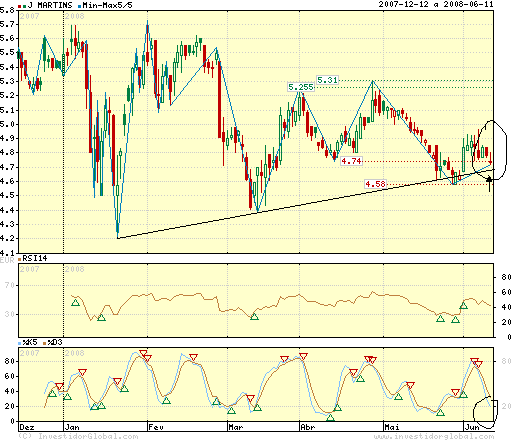Image resolution: width=512 pixels, height=440 pixels.
Task: Click the 5.0 value on the price axis
Action: point(7,124)
